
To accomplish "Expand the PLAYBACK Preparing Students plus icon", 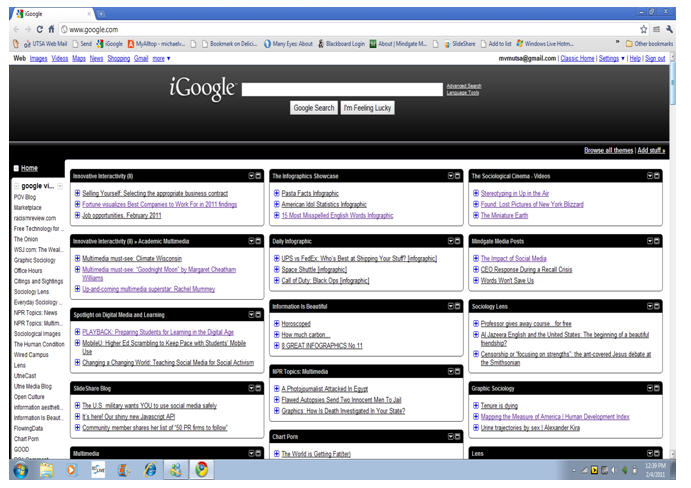I will point(78,332).
